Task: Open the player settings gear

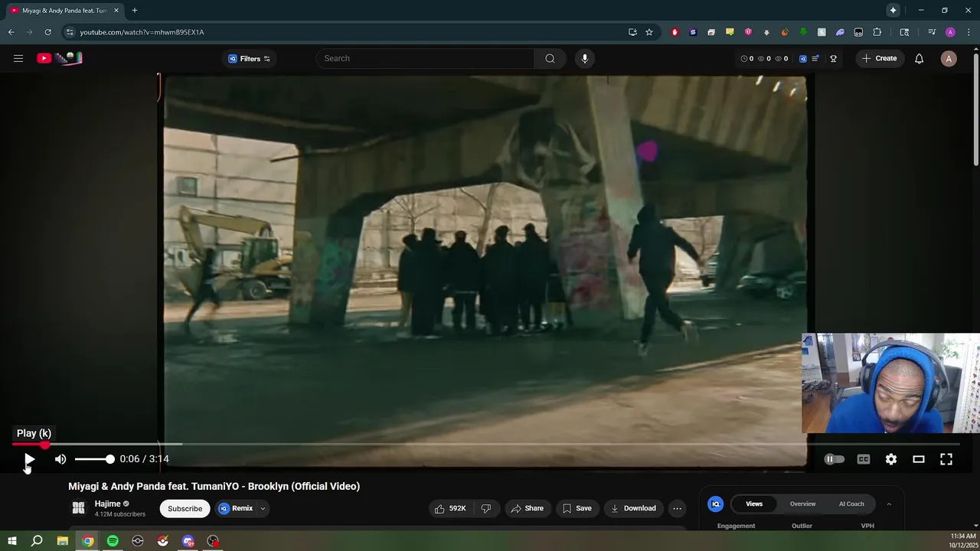Action: (x=891, y=459)
